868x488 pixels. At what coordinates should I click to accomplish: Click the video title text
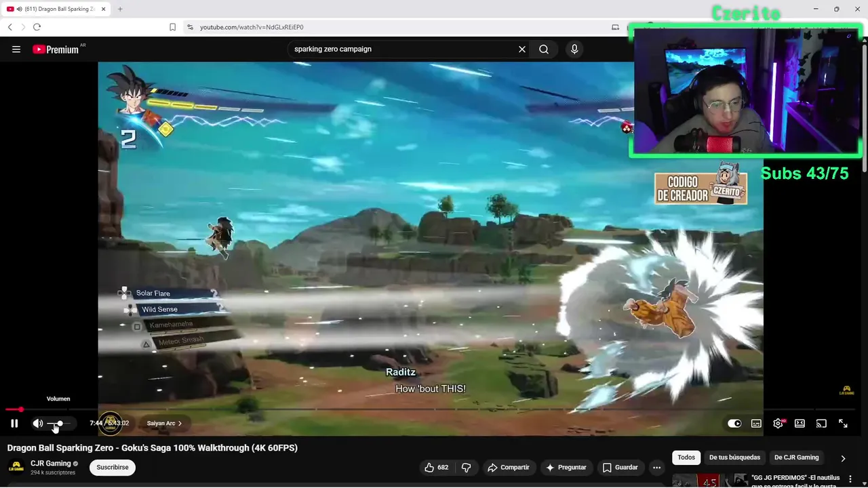click(x=153, y=448)
